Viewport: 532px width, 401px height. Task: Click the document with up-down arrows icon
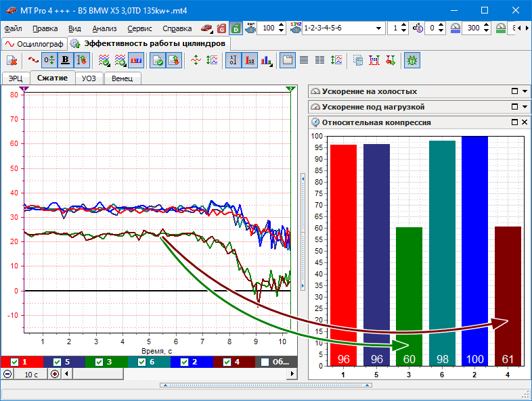(174, 60)
